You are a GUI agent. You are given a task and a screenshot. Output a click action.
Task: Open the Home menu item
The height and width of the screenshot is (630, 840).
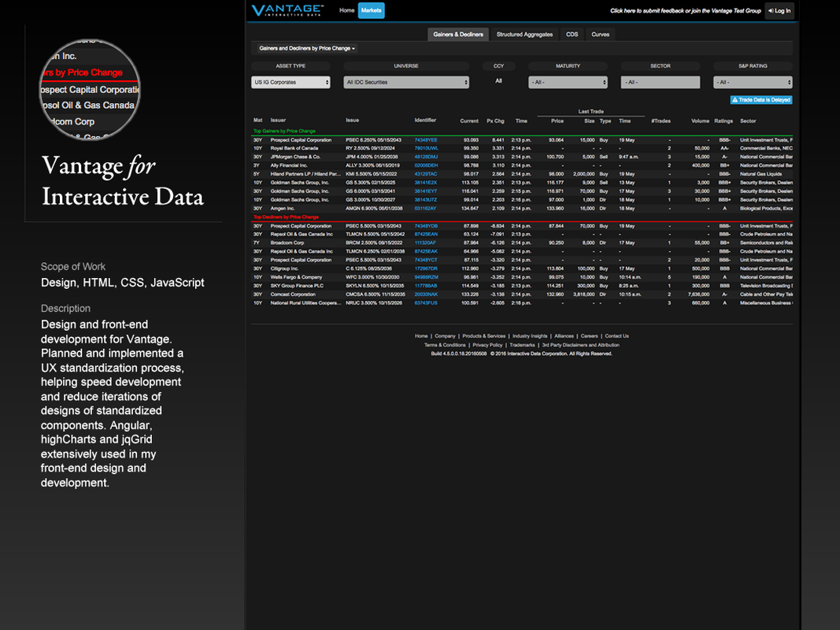346,10
